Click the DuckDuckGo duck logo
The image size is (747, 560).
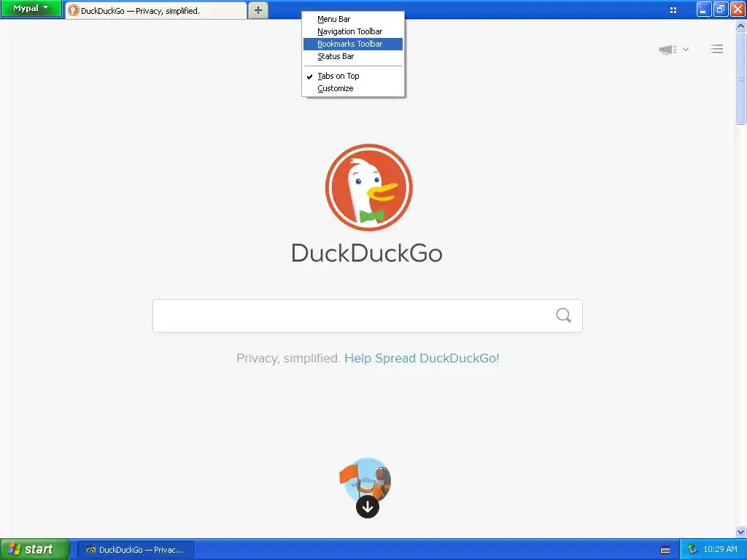[368, 187]
